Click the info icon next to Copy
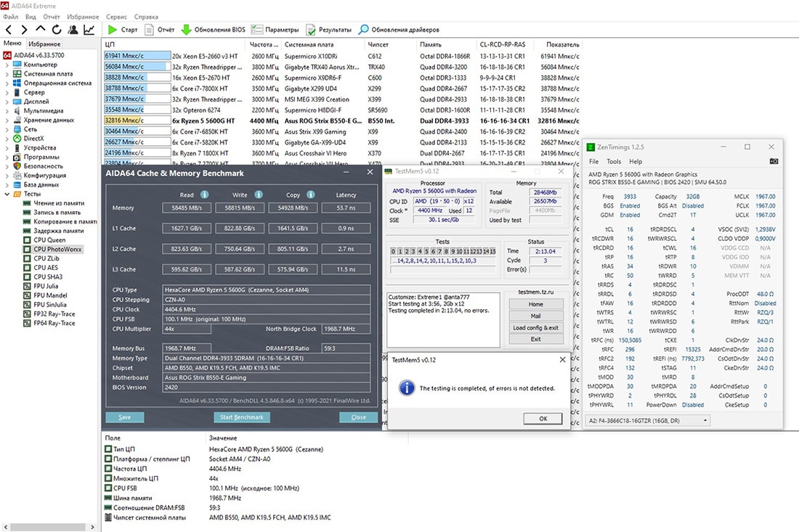This screenshot has height=532, width=799. (x=311, y=195)
